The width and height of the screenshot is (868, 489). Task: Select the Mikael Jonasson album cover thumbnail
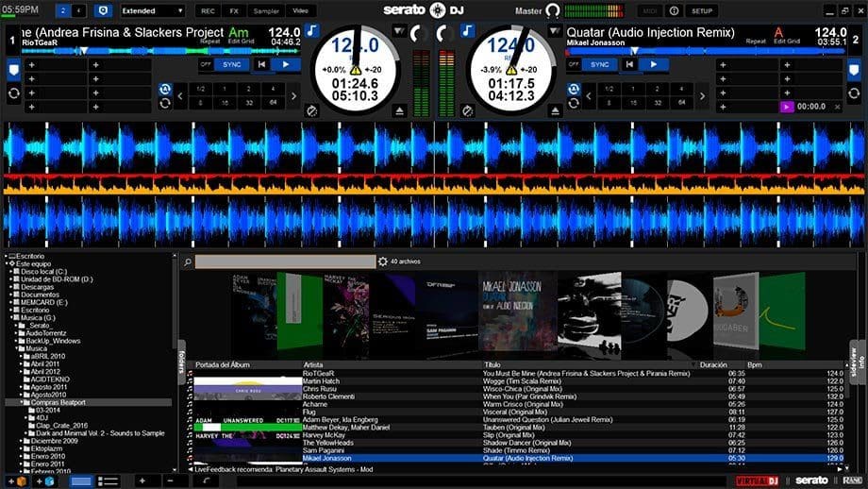518,312
